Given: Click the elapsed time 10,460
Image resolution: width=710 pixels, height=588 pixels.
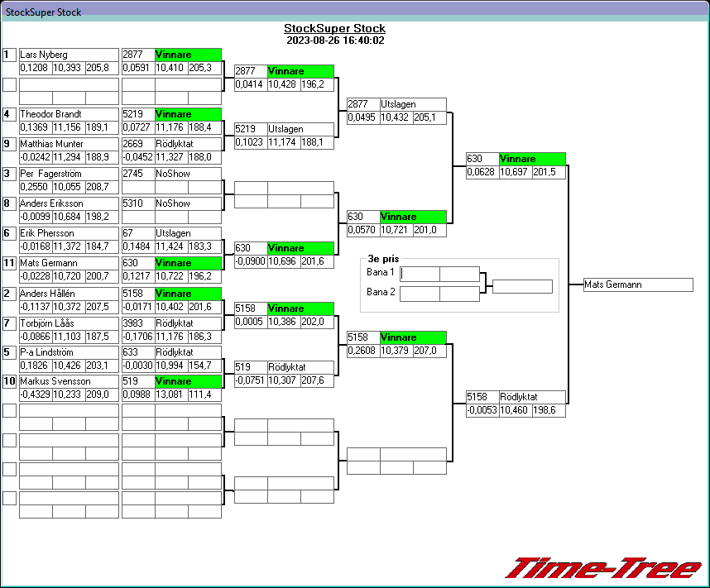Looking at the screenshot, I should (516, 410).
